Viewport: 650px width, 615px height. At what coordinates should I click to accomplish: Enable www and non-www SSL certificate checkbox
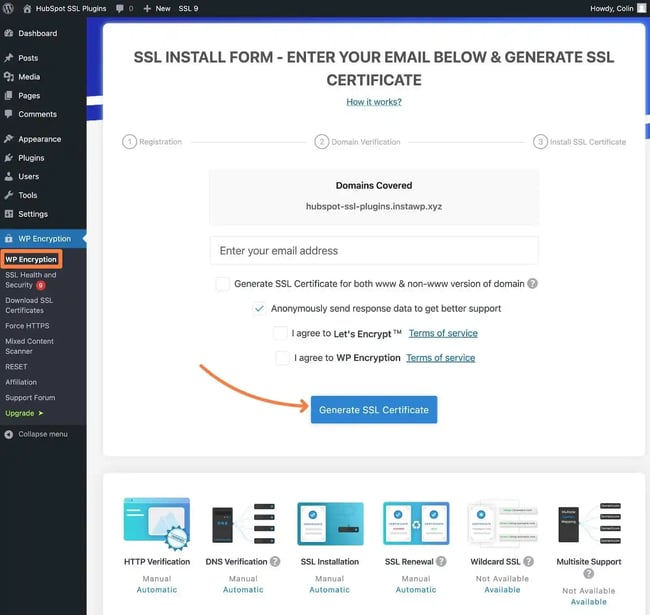click(x=222, y=284)
